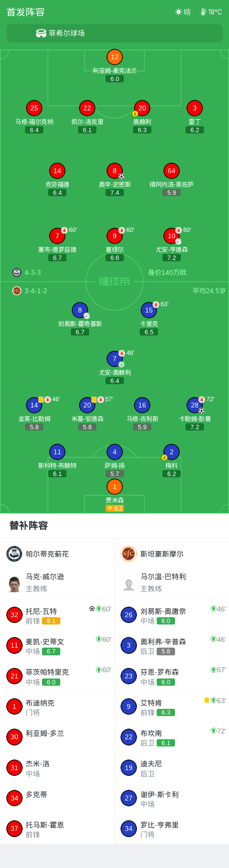
Task: Select player number 25 马修-福尔克纳
Action: click(34, 108)
